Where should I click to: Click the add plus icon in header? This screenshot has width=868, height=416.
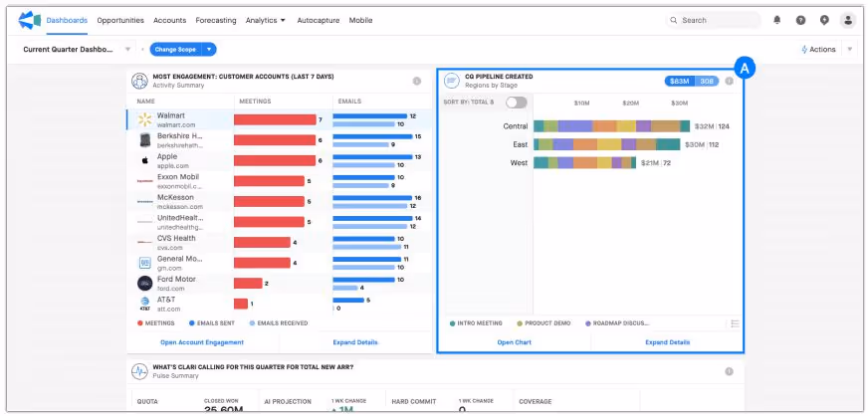click(x=825, y=20)
